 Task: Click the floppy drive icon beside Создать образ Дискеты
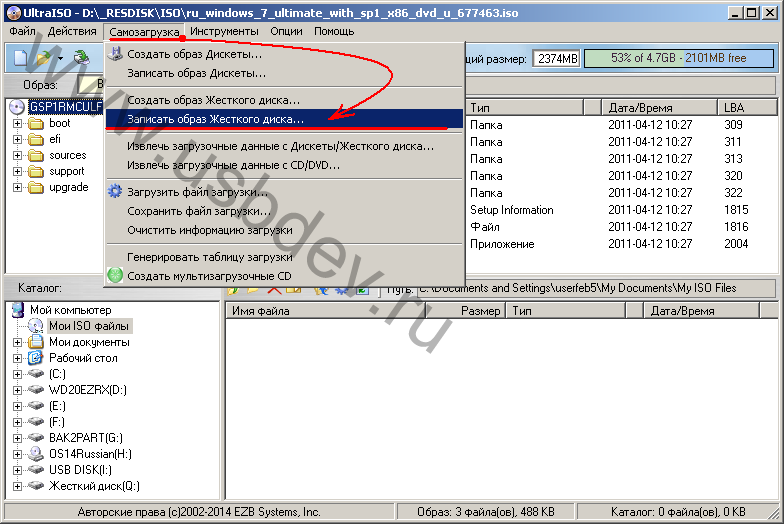coord(115,54)
